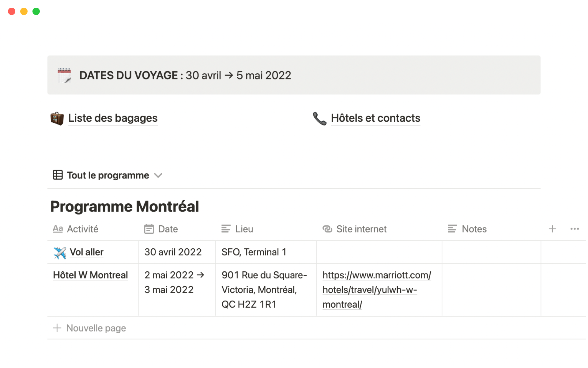
Task: Click the suitcase icon beside Liste des bagages
Action: tap(57, 118)
